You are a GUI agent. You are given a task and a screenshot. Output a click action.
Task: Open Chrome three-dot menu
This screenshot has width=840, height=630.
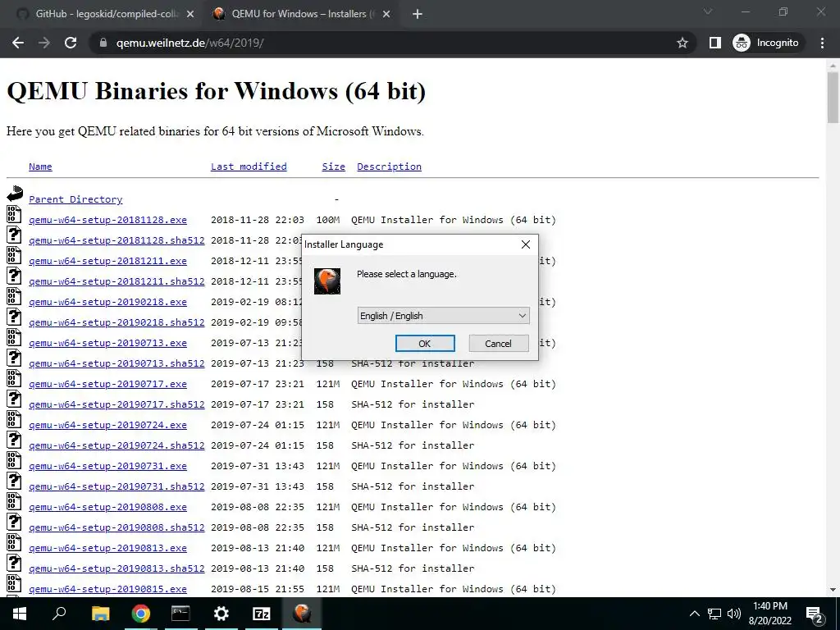pyautogui.click(x=822, y=43)
